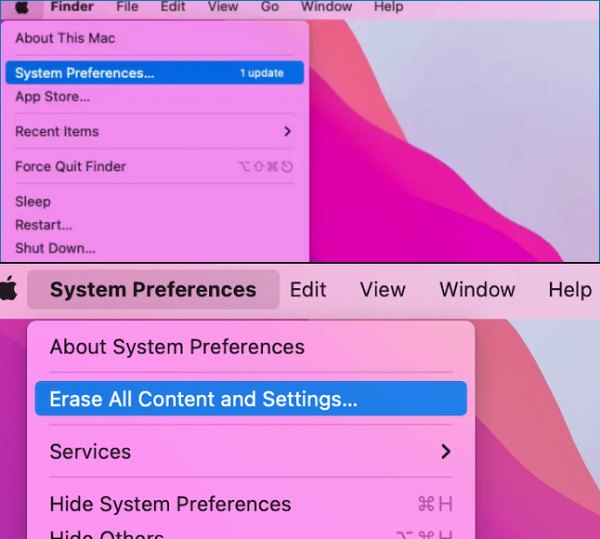Select Shut Down… option

tap(55, 248)
